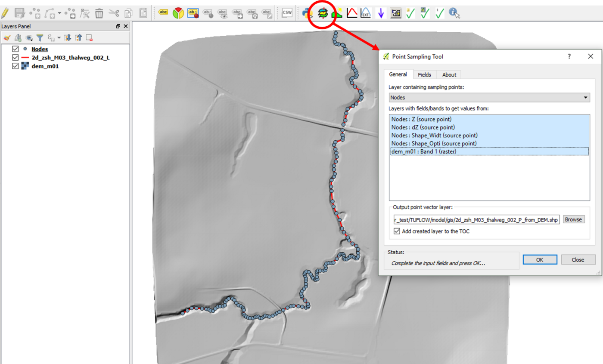Toggle editing with the pencil icon
The width and height of the screenshot is (603, 364).
pyautogui.click(x=5, y=13)
